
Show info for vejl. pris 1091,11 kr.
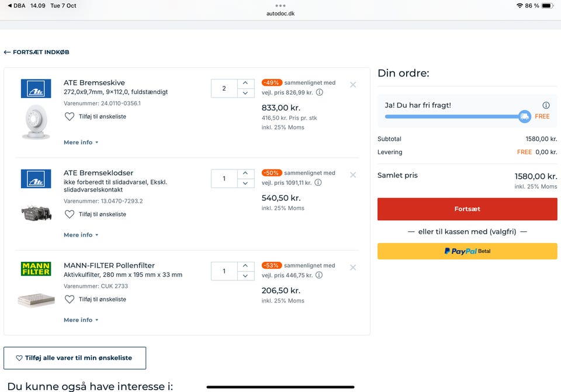coord(318,182)
